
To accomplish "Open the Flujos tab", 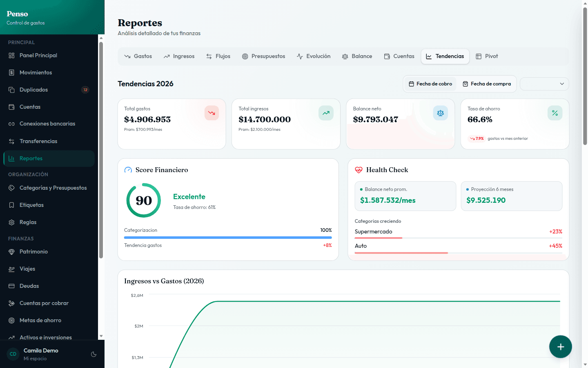I will pos(218,56).
